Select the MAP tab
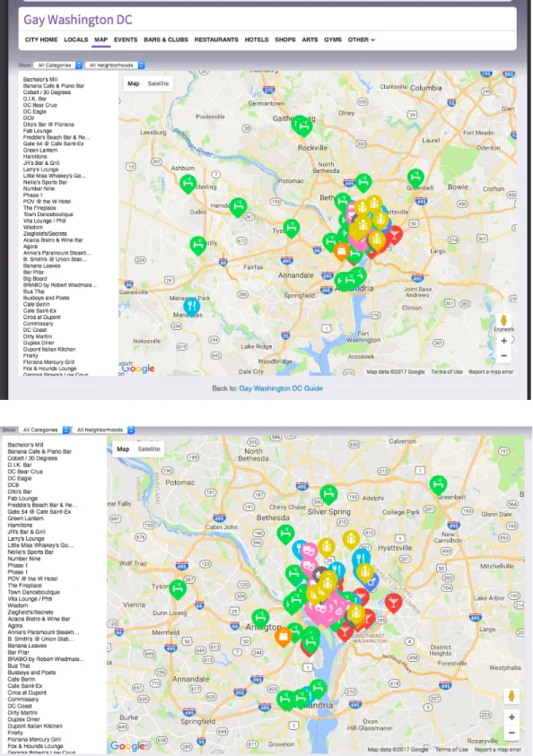Viewport: 533px width, 756px height. coord(100,39)
